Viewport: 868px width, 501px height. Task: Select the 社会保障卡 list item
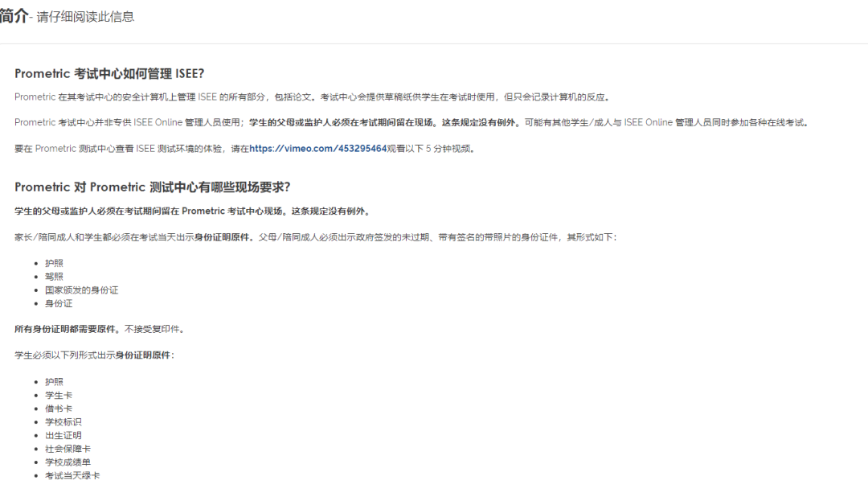pos(68,449)
